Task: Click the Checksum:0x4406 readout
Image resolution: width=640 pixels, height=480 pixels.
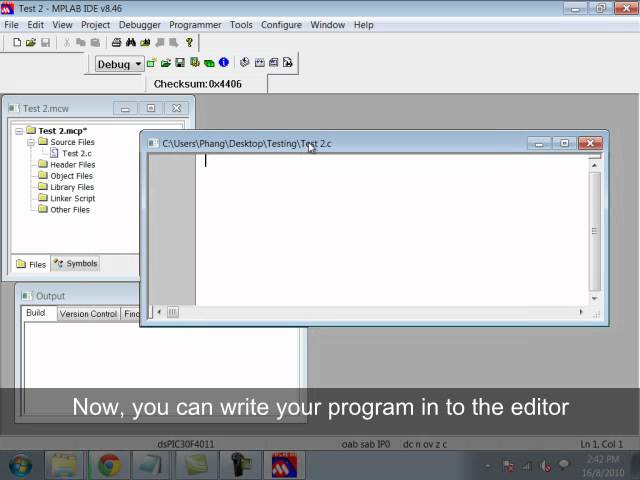Action: pos(198,84)
